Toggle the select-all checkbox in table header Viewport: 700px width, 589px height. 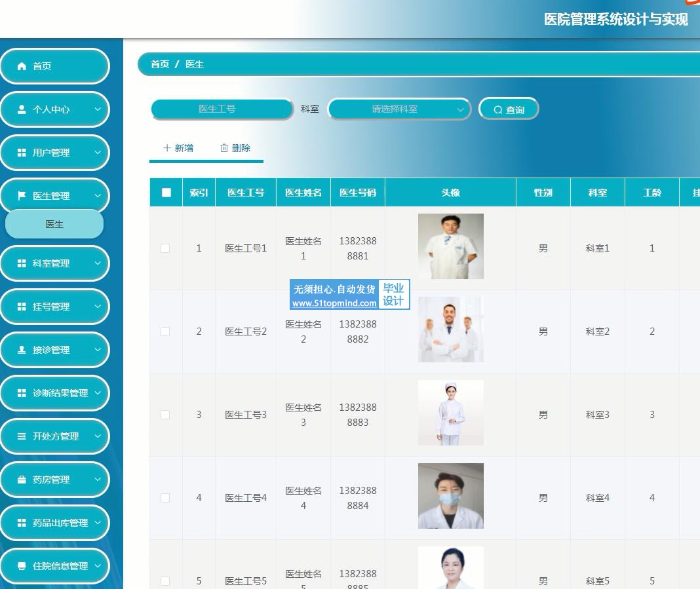click(x=166, y=193)
